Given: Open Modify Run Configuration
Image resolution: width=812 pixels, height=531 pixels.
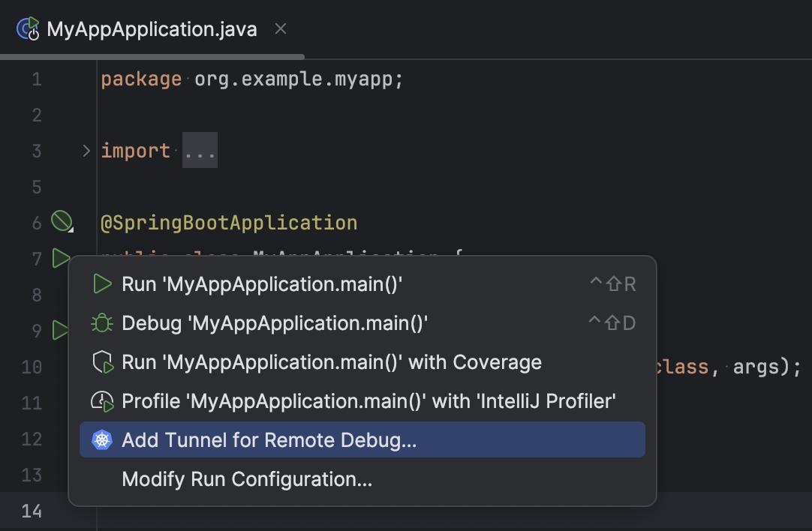Looking at the screenshot, I should 245,478.
